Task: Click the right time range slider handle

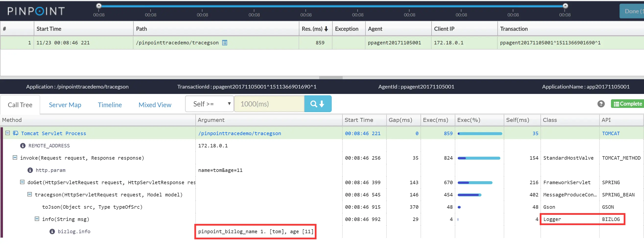Action: tap(565, 6)
